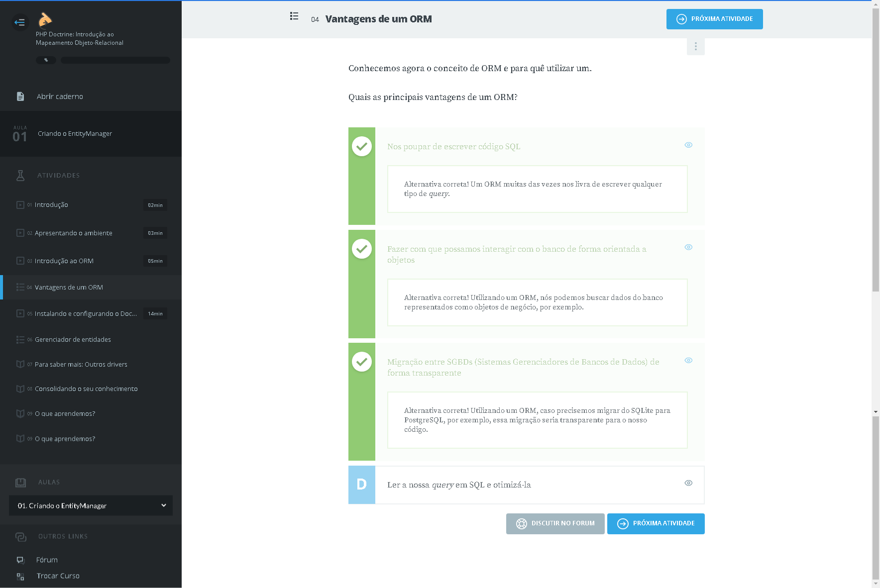Open the activity list icon beside title
Viewport: 880px width, 588px height.
294,16
